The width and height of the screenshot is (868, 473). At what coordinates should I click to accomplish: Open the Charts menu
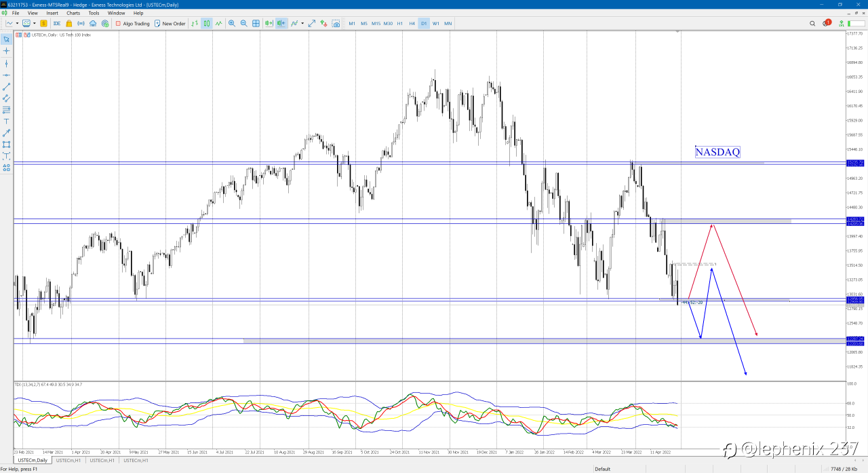pos(73,13)
